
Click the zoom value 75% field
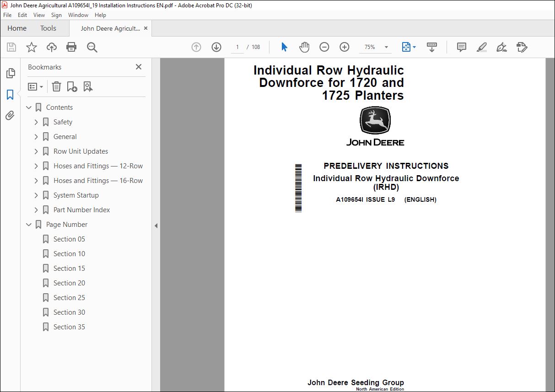pyautogui.click(x=370, y=47)
